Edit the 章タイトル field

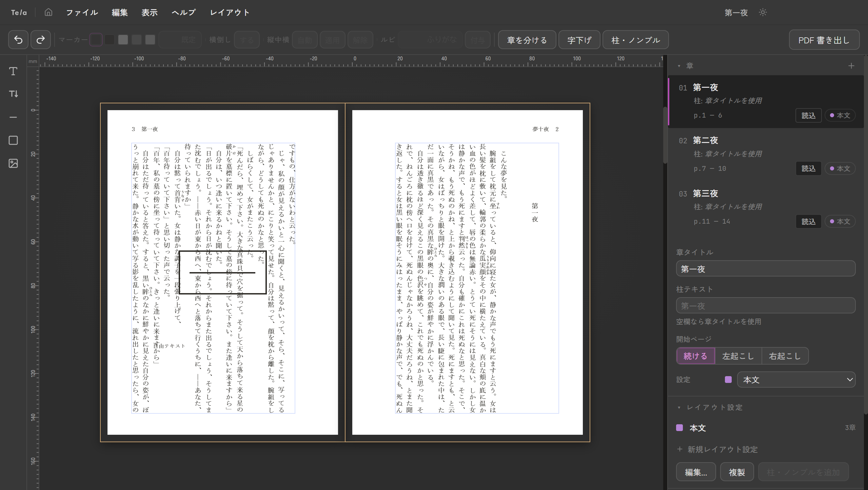[x=766, y=269]
